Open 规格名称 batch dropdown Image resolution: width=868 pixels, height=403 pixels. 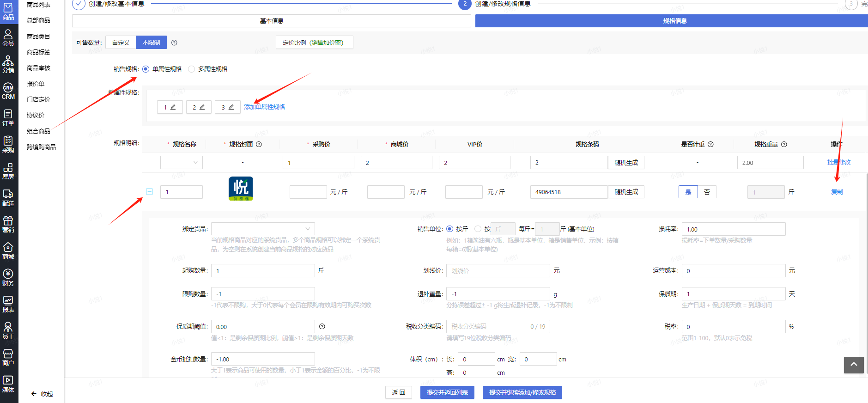tap(181, 162)
